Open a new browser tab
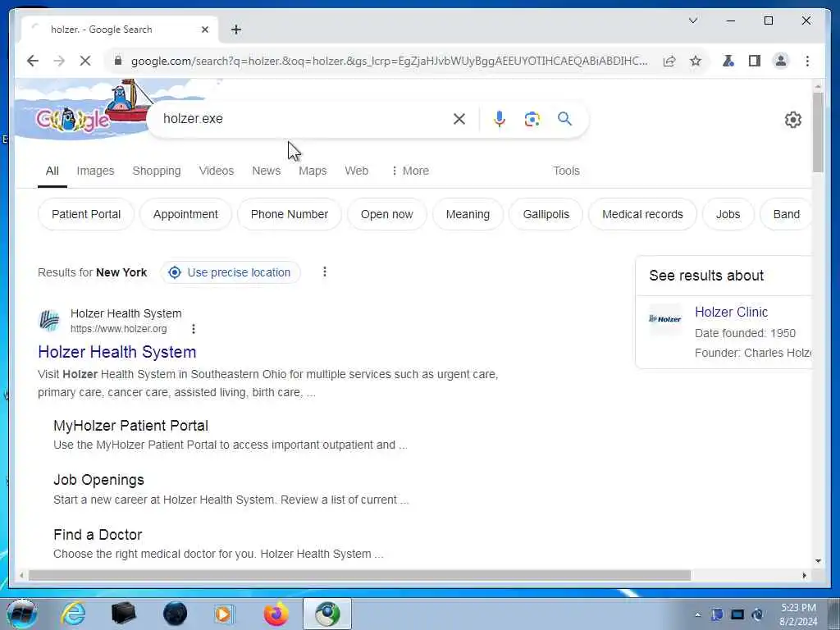 tap(236, 30)
